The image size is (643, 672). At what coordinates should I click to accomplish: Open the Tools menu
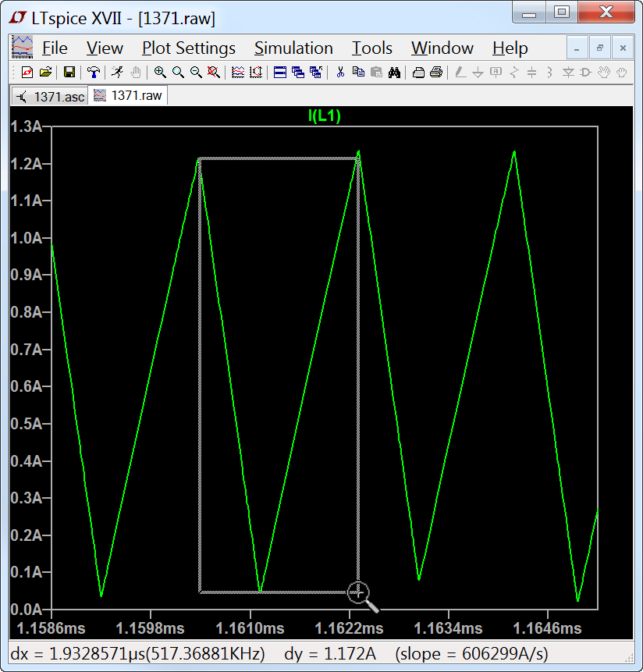coord(371,48)
